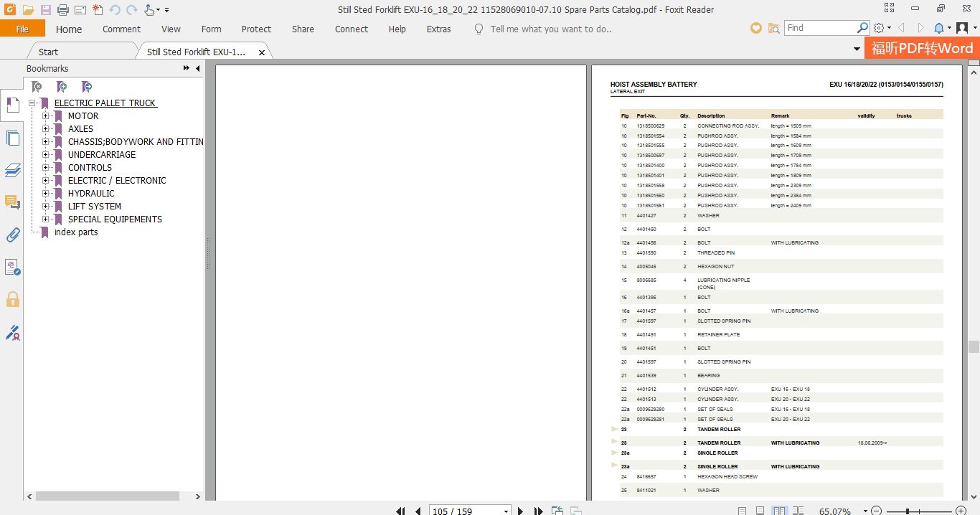This screenshot has width=980, height=515.
Task: Click the Tell me what you want to do box
Action: pyautogui.click(x=551, y=29)
